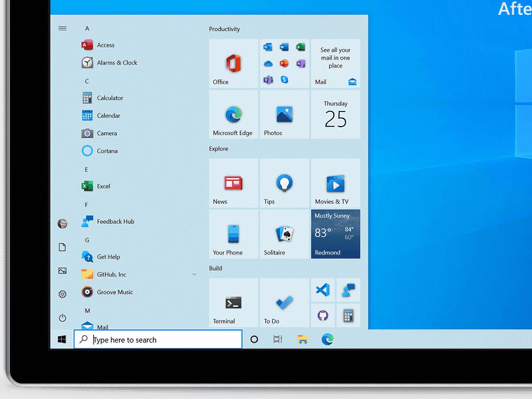The height and width of the screenshot is (399, 532).
Task: Select the Explore group header
Action: click(219, 149)
